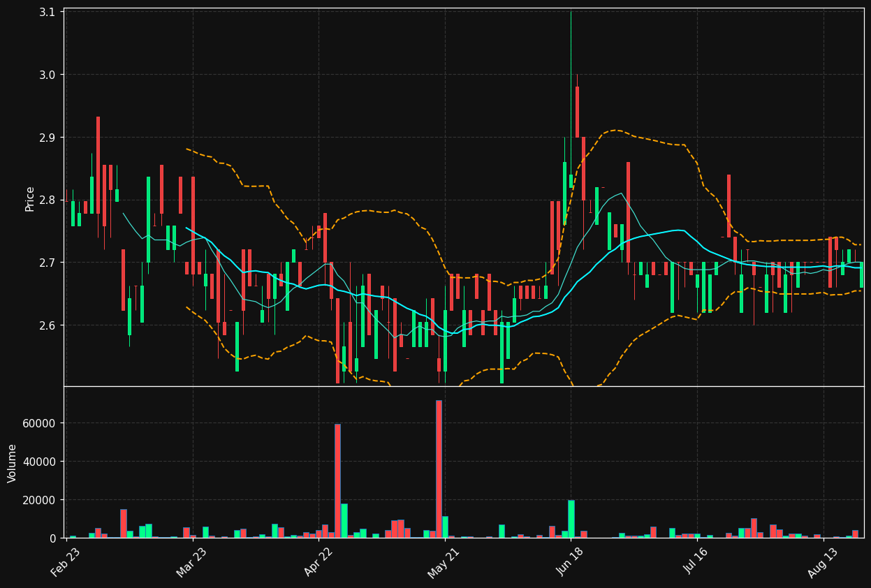Click the Price axis title
Image resolution: width=871 pixels, height=588 pixels.
(x=30, y=198)
